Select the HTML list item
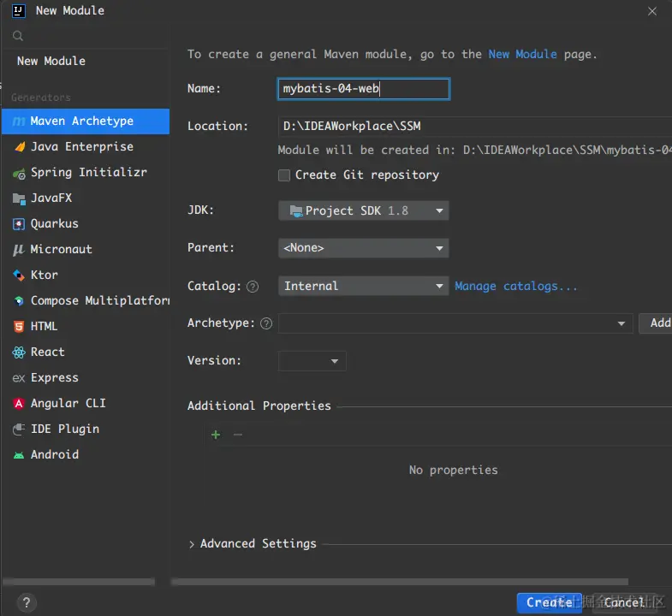 point(86,327)
